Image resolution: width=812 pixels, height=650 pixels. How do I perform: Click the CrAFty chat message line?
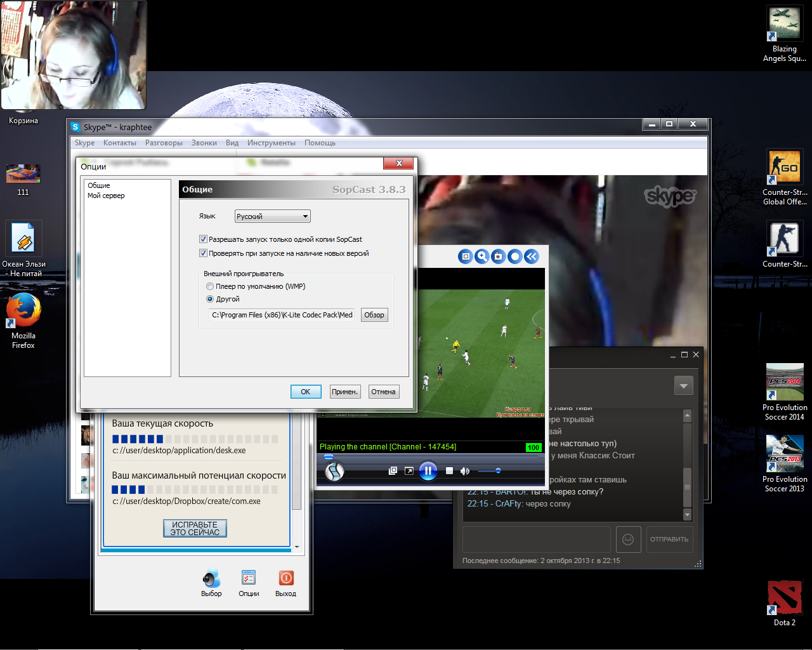519,504
